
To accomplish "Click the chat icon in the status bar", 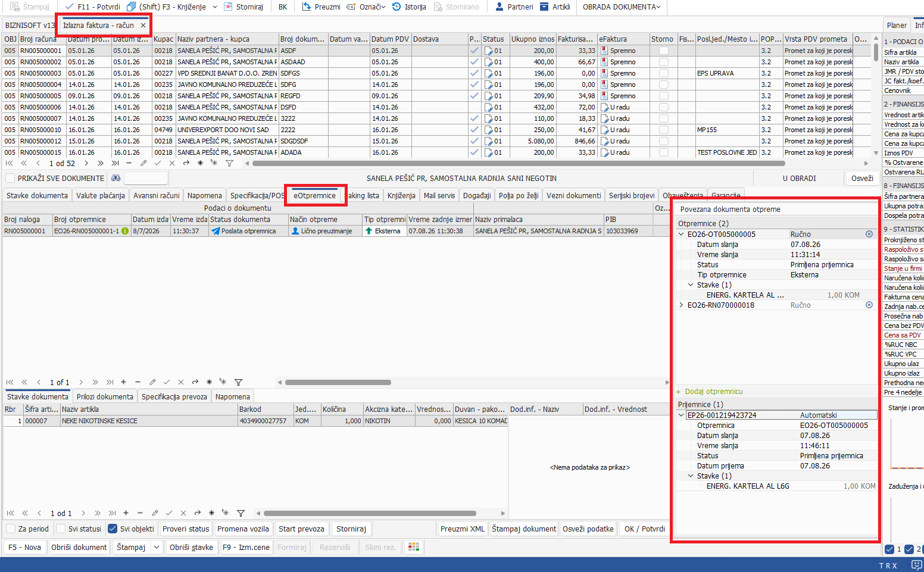I will tap(916, 565).
